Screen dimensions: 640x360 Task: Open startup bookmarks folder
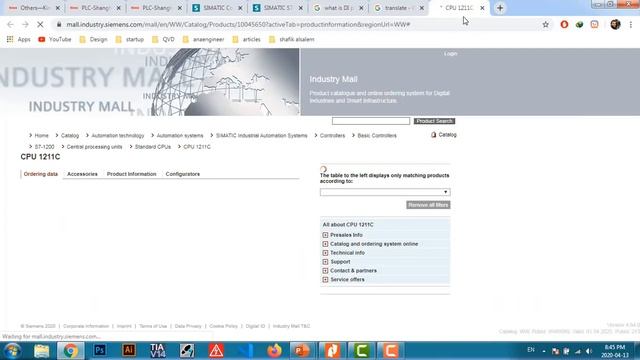coord(130,39)
